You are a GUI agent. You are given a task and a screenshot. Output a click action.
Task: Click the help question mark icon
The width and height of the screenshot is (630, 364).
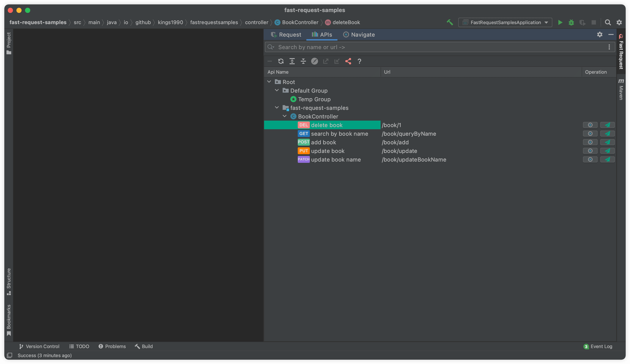[359, 61]
